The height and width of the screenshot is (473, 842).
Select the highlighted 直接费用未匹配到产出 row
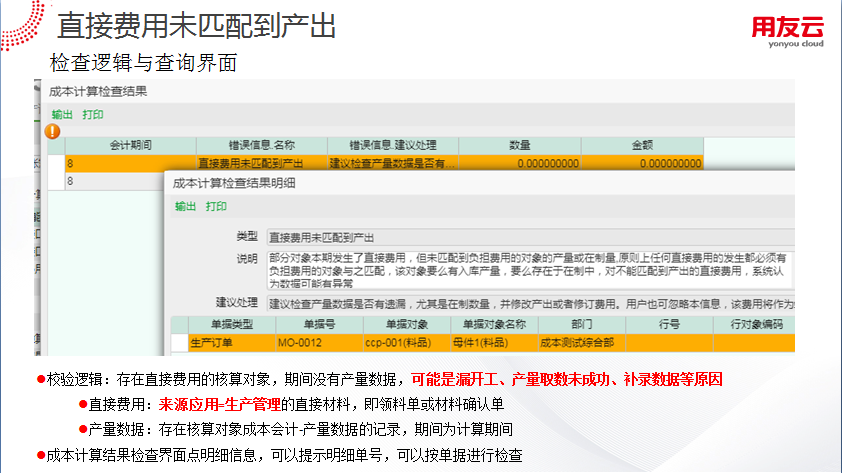click(x=251, y=163)
